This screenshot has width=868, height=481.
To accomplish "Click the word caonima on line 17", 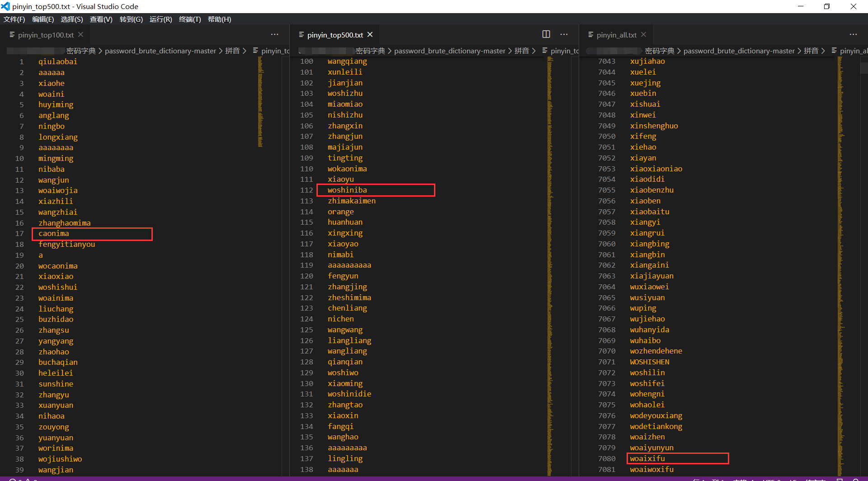I will point(54,234).
